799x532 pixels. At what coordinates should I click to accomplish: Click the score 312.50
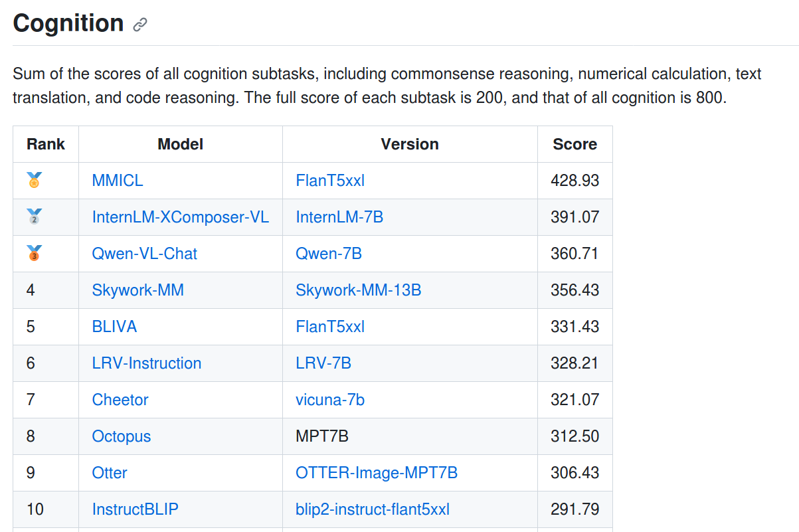(575, 436)
